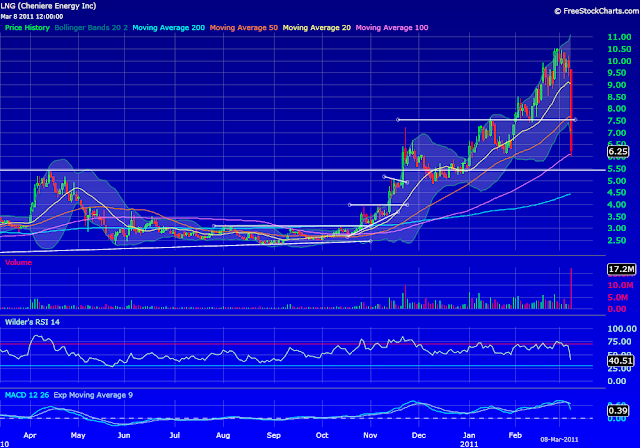Click the volume 17.2M value badge
This screenshot has width=640, height=448.
621,269
